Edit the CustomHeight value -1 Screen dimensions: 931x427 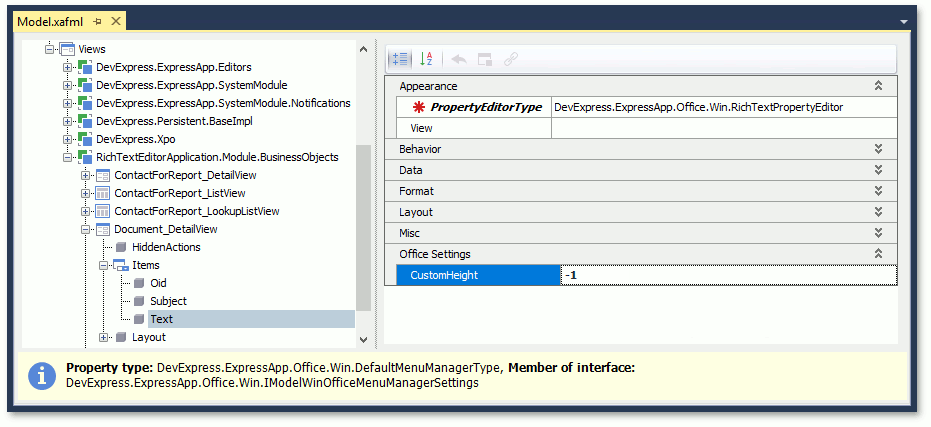point(729,275)
